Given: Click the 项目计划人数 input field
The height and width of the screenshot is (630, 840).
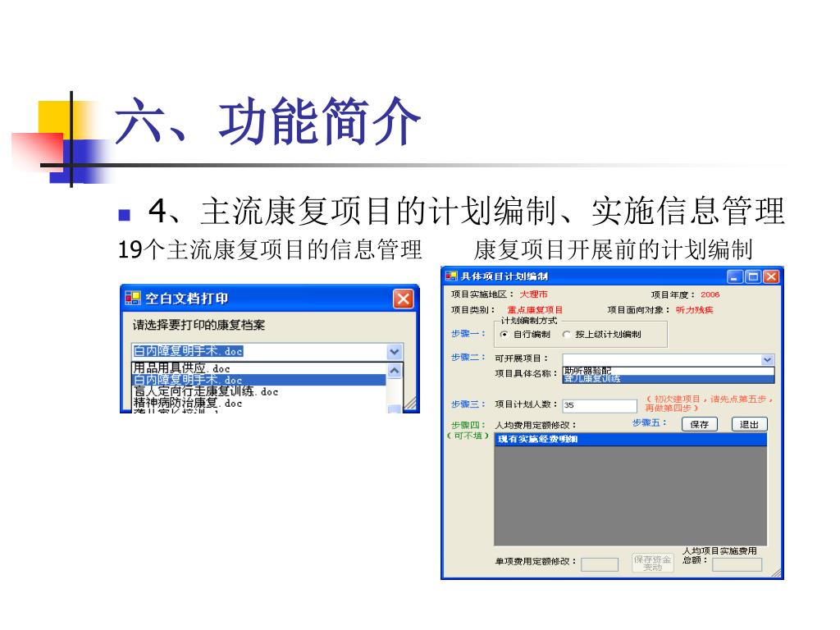Looking at the screenshot, I should click(x=600, y=405).
